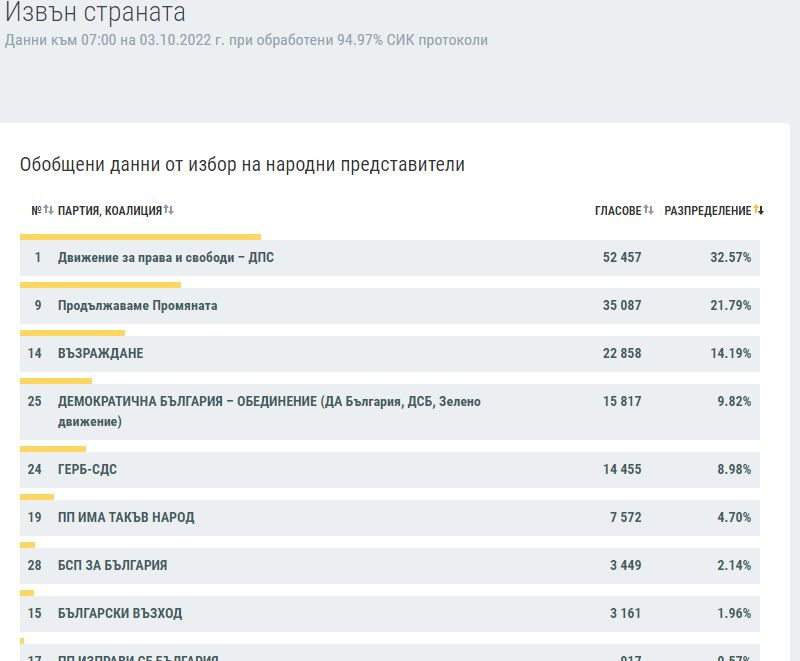Select the ГЕРБ-СДС party row
This screenshot has height=661, width=800.
tap(390, 470)
